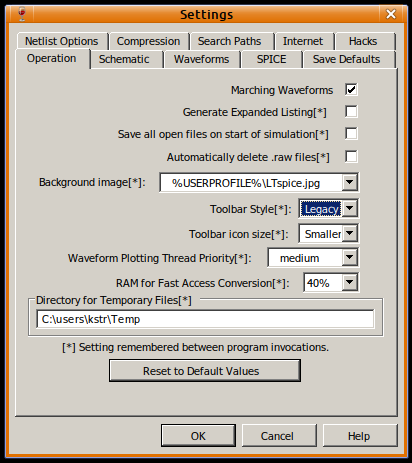This screenshot has height=463, width=412.
Task: Click the Directory for Temporary Files input field
Action: [x=205, y=319]
